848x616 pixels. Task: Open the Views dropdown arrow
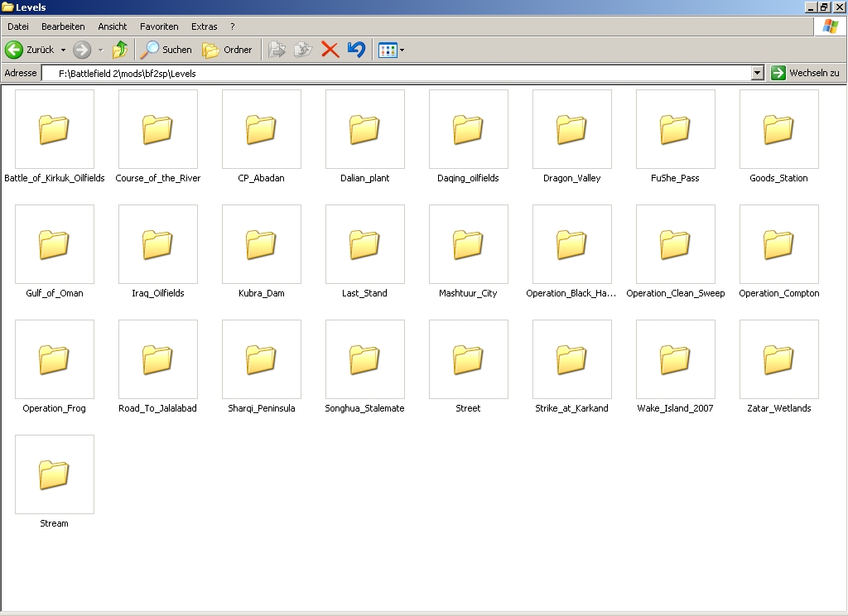[402, 51]
